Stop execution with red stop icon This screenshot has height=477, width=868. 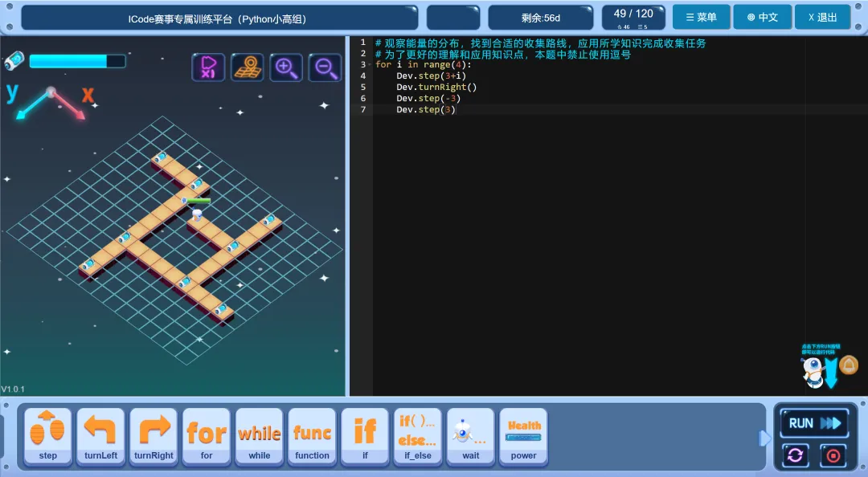(x=833, y=455)
